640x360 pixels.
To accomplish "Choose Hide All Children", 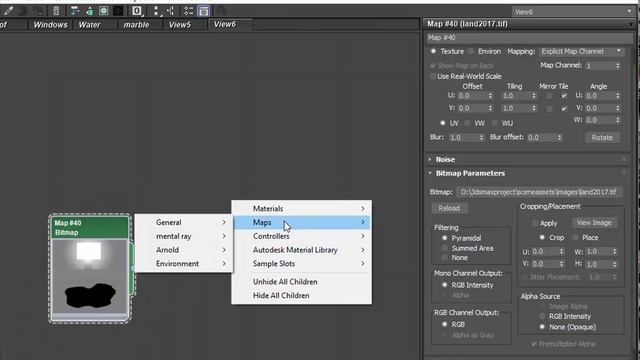I will [x=302, y=296].
